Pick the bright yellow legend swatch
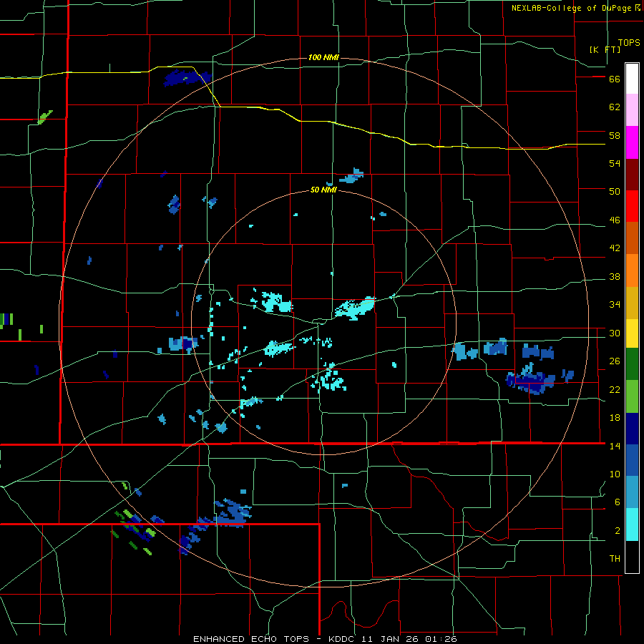644x644 pixels. pyautogui.click(x=632, y=333)
